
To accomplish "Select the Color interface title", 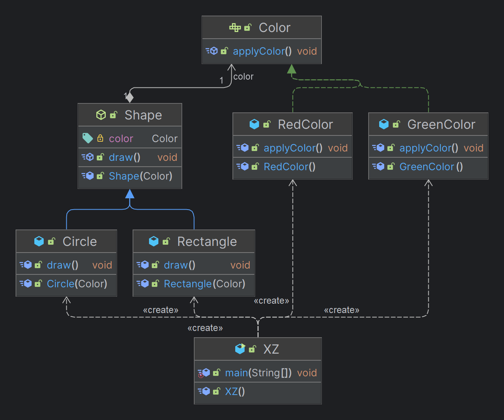I will point(275,28).
